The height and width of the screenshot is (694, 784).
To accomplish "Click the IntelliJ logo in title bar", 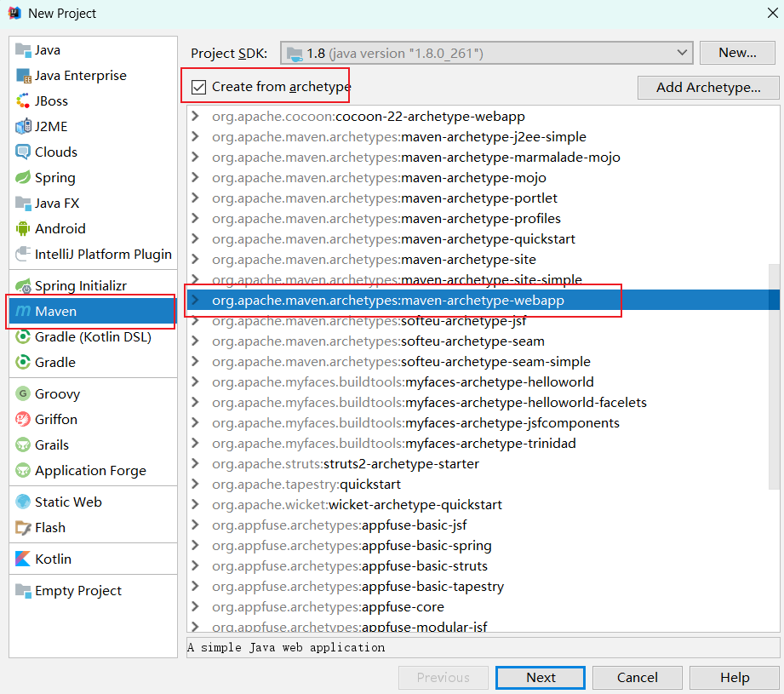I will coord(15,13).
